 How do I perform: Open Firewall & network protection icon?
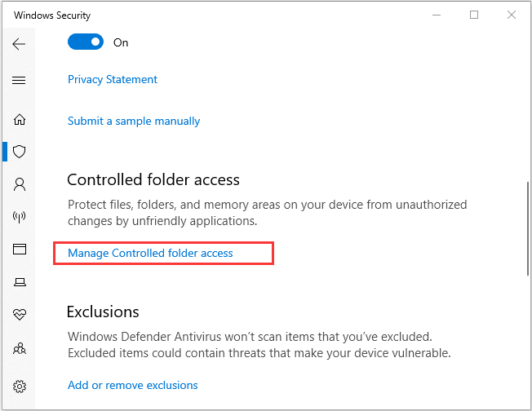[x=19, y=217]
